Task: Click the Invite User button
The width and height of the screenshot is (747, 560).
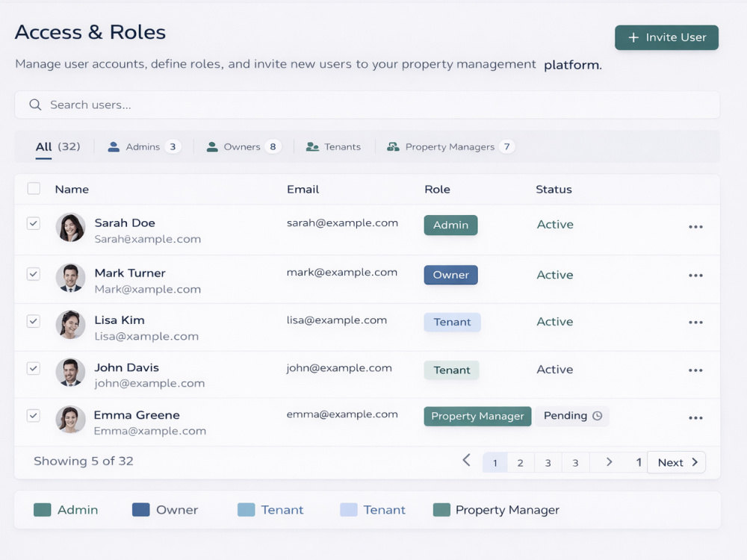Action: (666, 37)
